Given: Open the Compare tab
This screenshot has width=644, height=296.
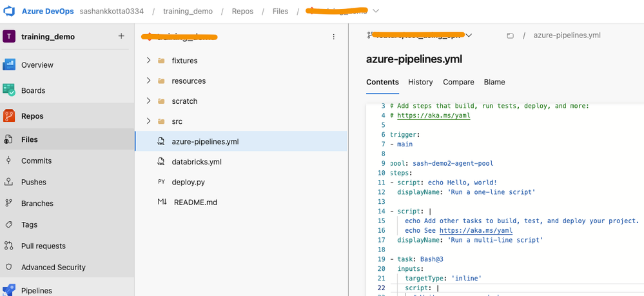Looking at the screenshot, I should [x=458, y=82].
